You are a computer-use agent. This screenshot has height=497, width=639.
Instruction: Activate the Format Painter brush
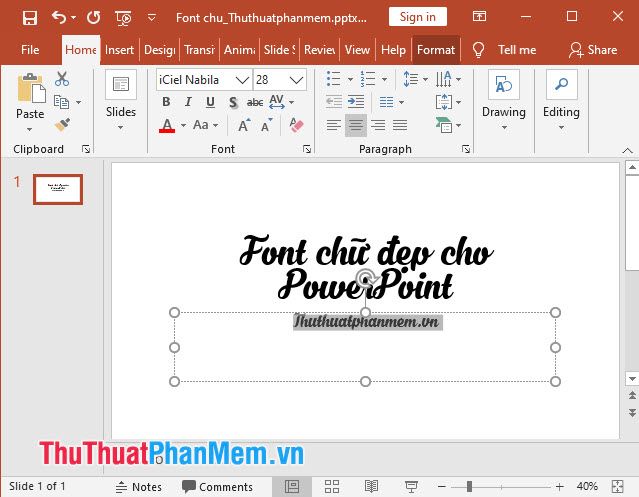(x=62, y=125)
